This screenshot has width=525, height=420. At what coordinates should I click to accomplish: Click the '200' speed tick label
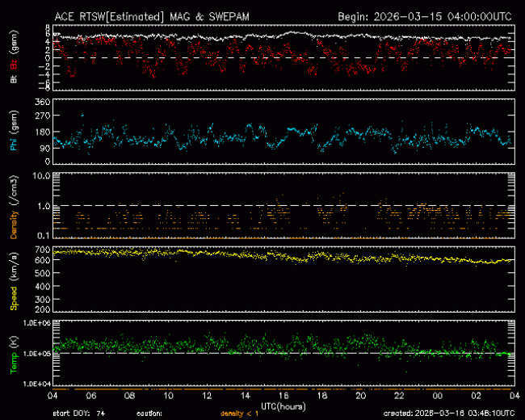[43, 309]
